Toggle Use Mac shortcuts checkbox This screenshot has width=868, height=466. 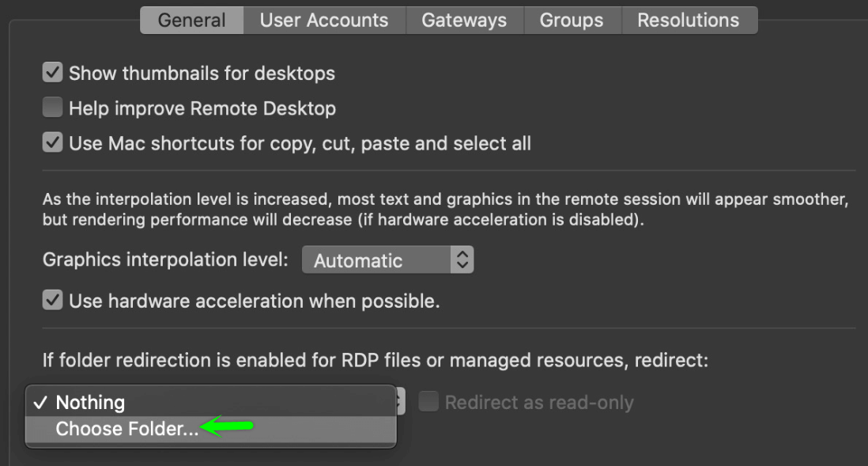[53, 142]
